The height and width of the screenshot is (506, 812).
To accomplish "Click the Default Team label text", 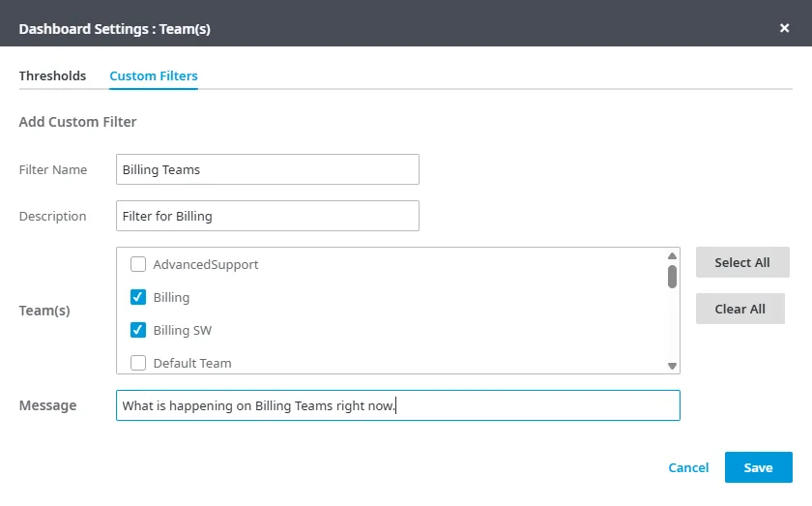I will [192, 363].
